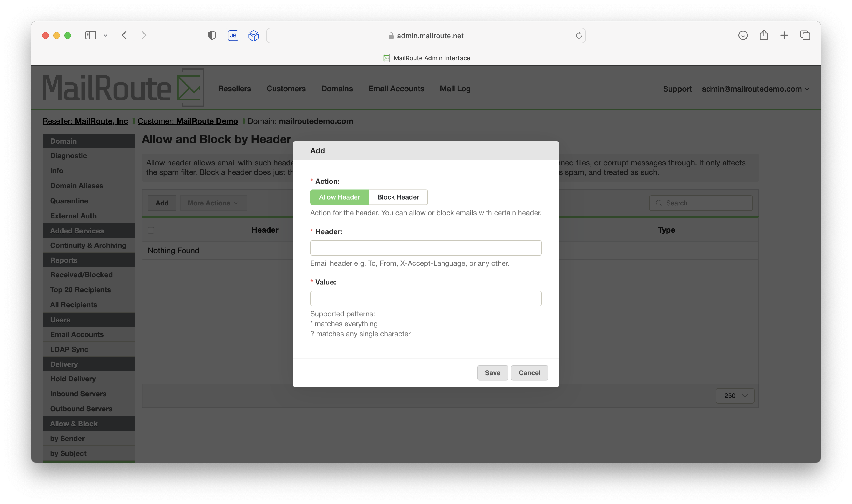This screenshot has width=852, height=504.
Task: Open the Domains menu
Action: point(337,89)
